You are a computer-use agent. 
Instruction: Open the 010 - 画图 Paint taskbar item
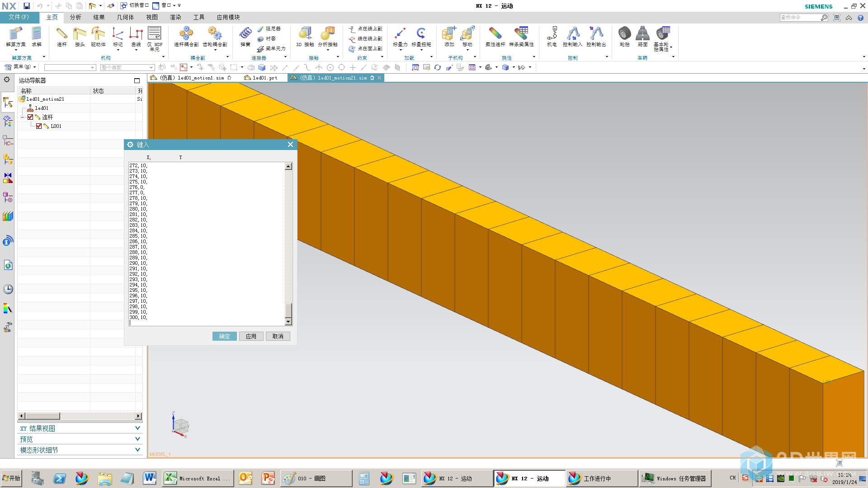(316, 479)
